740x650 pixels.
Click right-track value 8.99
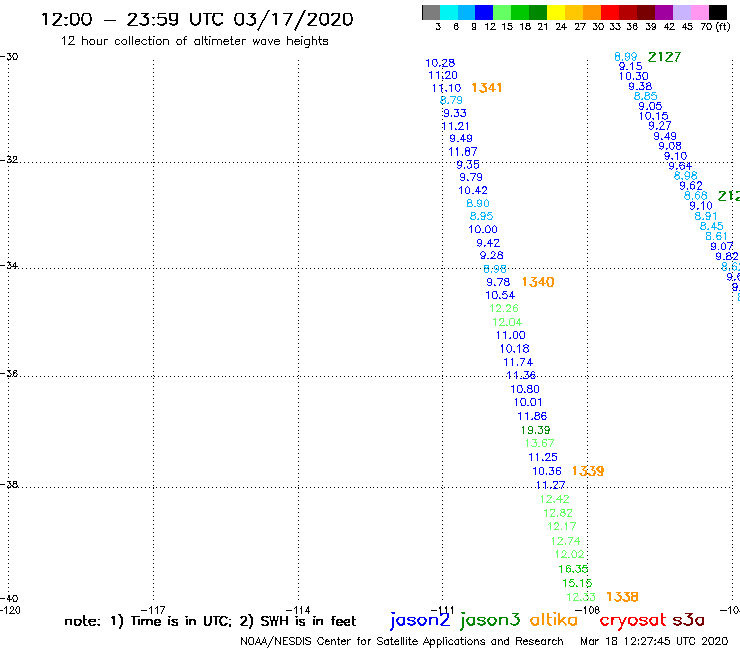pyautogui.click(x=626, y=57)
